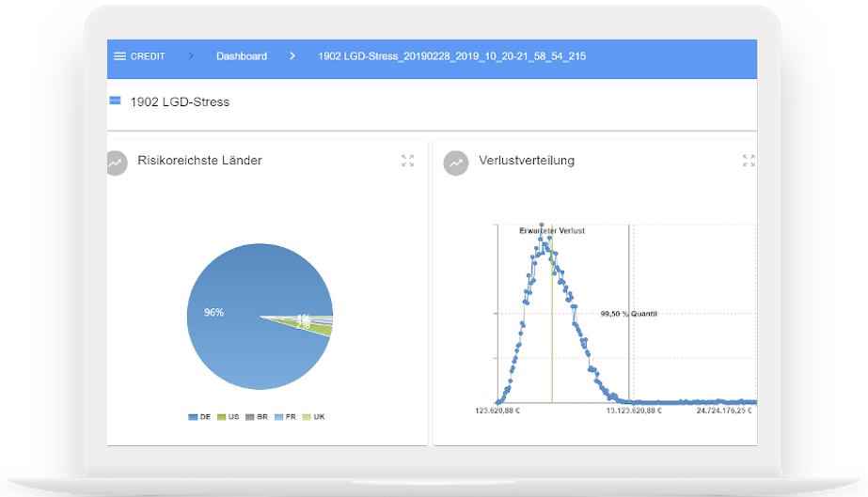Toggle DE series in pie legend
This screenshot has width=868, height=497.
pos(198,416)
